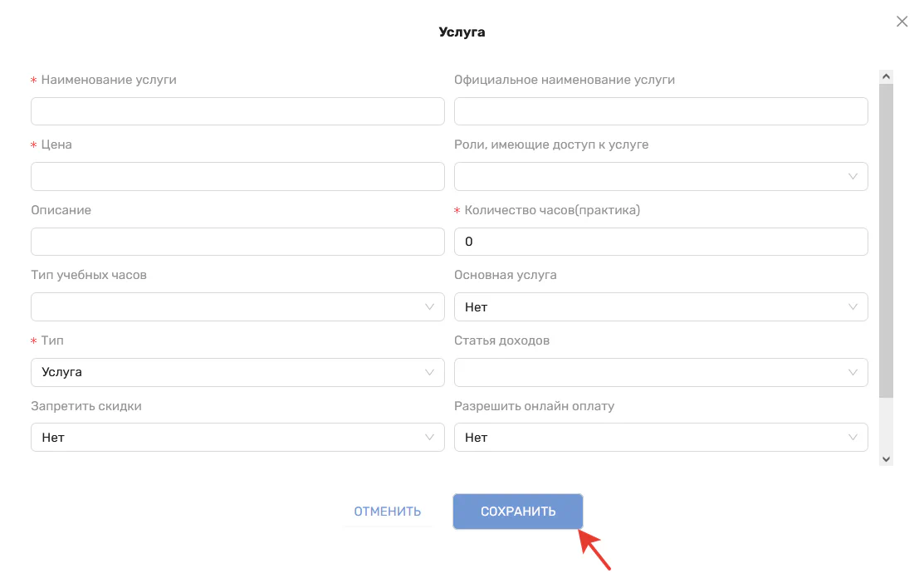924x573 pixels.
Task: Click the chevron arrow in Статья доходов
Action: click(x=853, y=372)
